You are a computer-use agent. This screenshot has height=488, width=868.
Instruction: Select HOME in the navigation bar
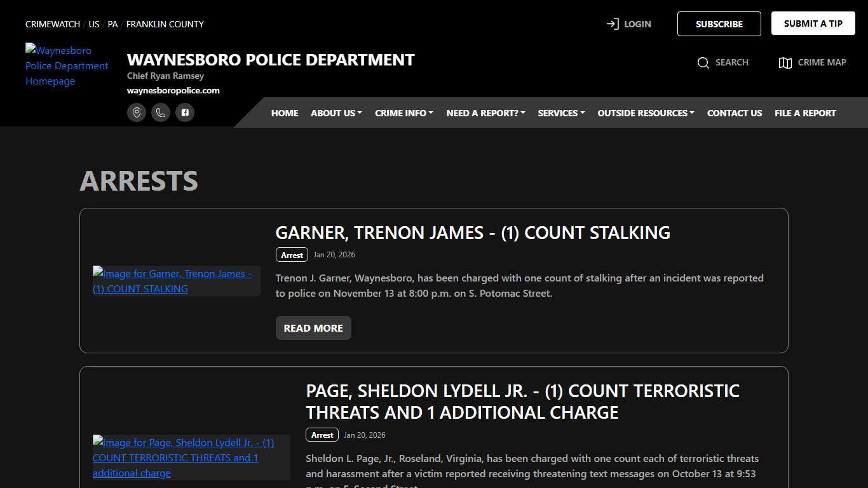coord(284,112)
